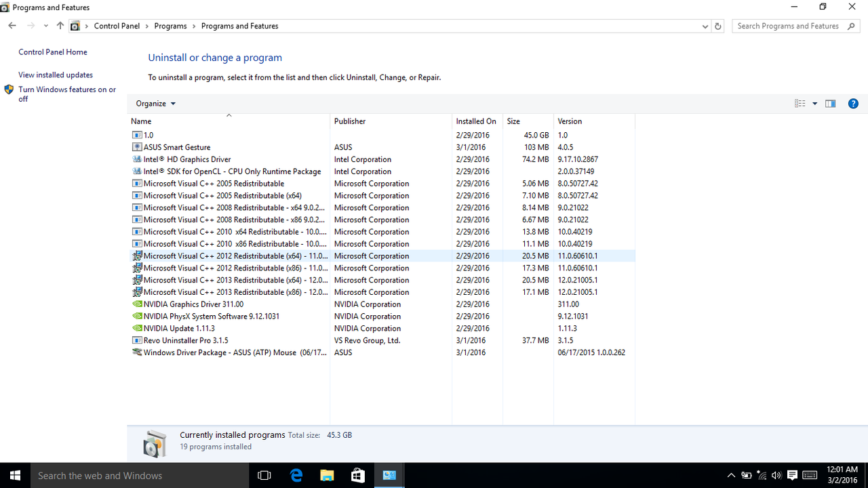This screenshot has width=868, height=488.
Task: Select Microsoft Visual C++ 2005 Redistributable (x64)
Action: click(x=381, y=196)
